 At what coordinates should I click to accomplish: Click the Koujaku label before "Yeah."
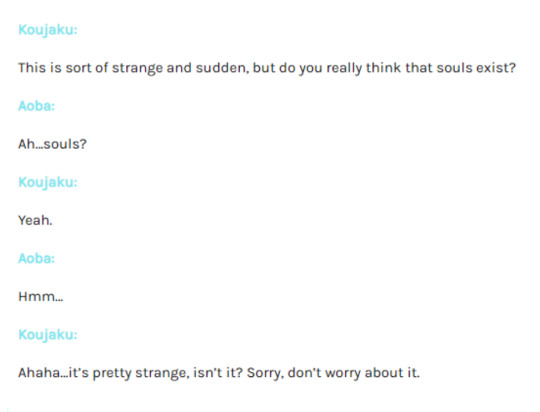pos(48,183)
